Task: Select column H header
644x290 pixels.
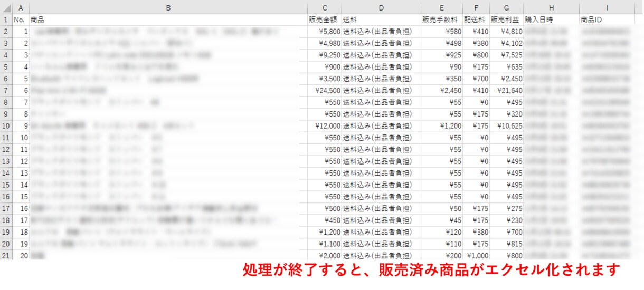Action: [x=552, y=7]
